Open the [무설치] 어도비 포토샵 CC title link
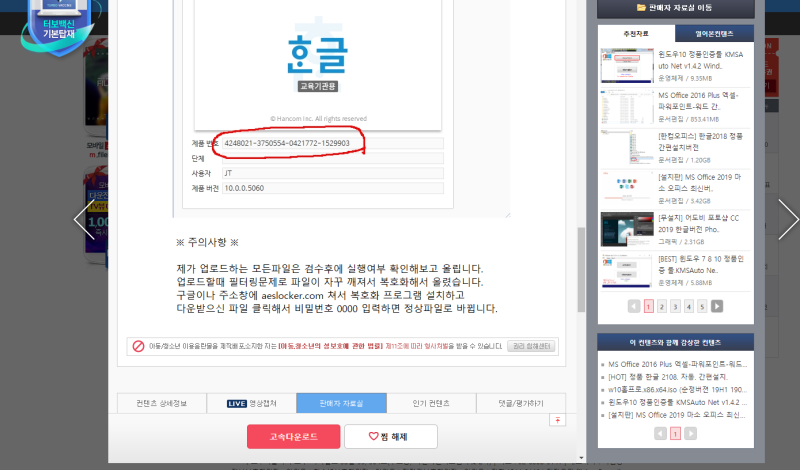The width and height of the screenshot is (800, 470). point(698,224)
